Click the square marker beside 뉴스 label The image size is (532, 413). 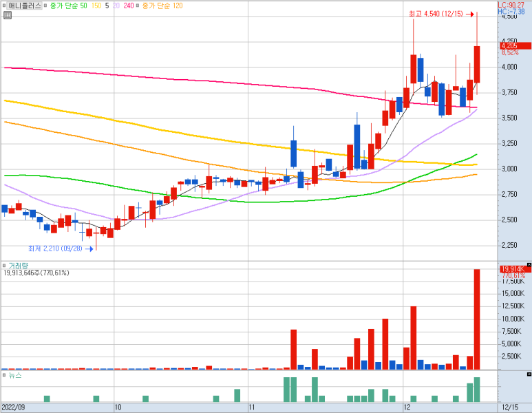(4, 375)
